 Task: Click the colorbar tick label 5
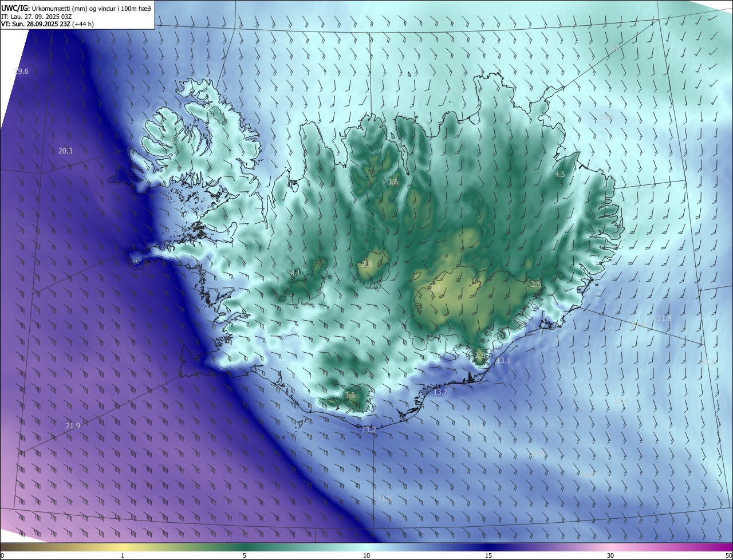click(x=245, y=555)
